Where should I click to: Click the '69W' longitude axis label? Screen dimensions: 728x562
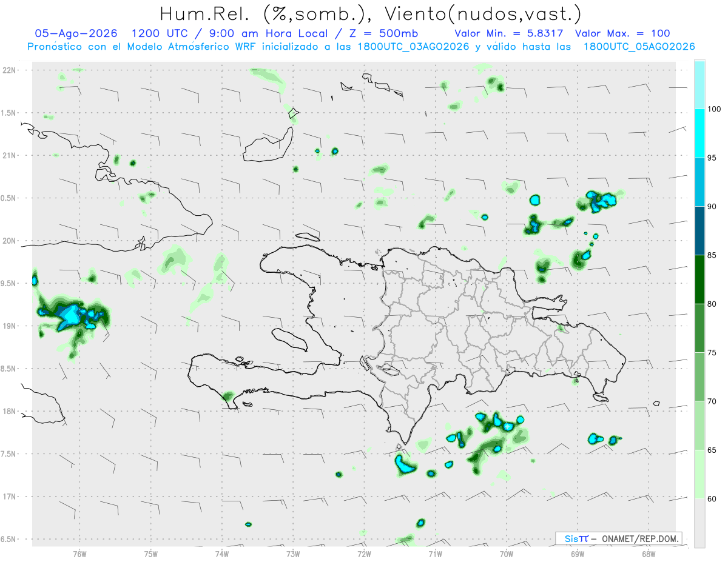[x=578, y=554]
